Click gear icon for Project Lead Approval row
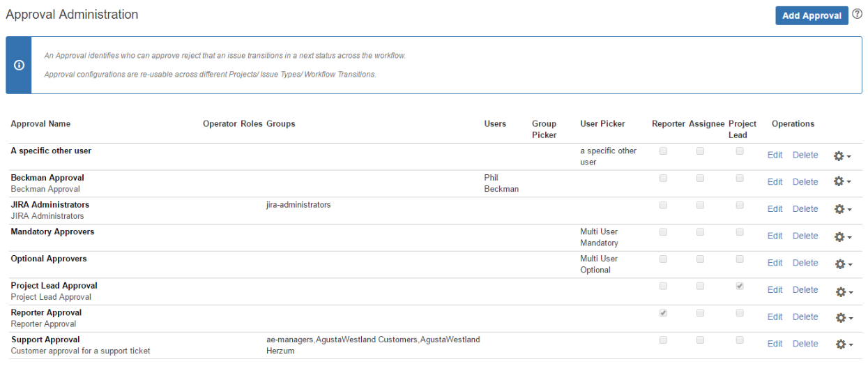This screenshot has width=868, height=366. pyautogui.click(x=839, y=291)
